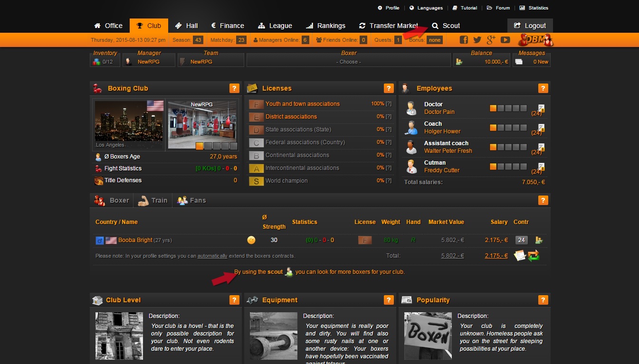The height and width of the screenshot is (364, 639).
Task: Open the Hall menu
Action: click(x=187, y=26)
